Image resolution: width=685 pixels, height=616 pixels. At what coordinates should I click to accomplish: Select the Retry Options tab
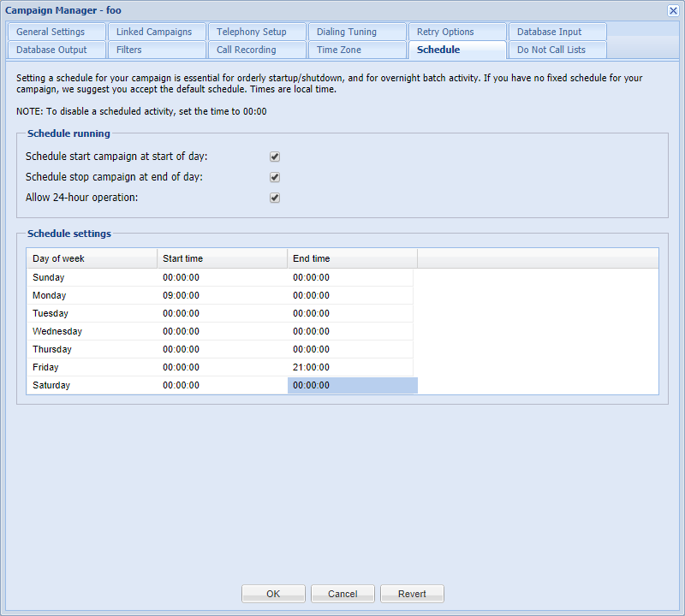pos(445,32)
